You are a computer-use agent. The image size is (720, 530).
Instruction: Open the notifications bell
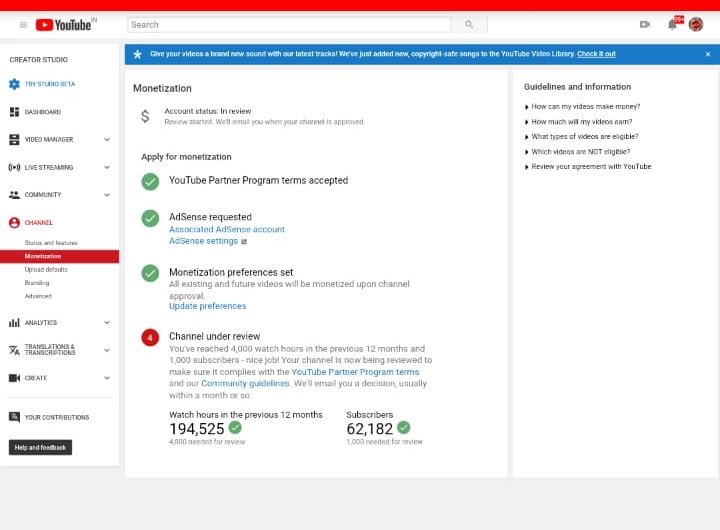672,24
